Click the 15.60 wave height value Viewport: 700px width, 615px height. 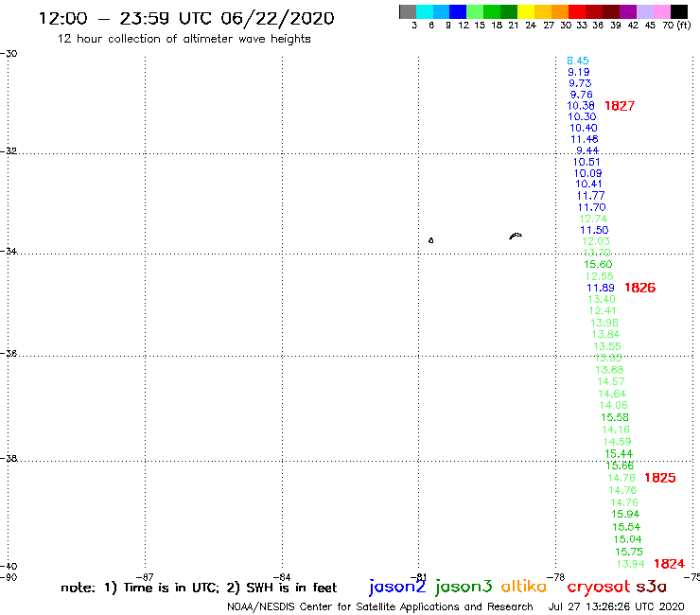598,264
